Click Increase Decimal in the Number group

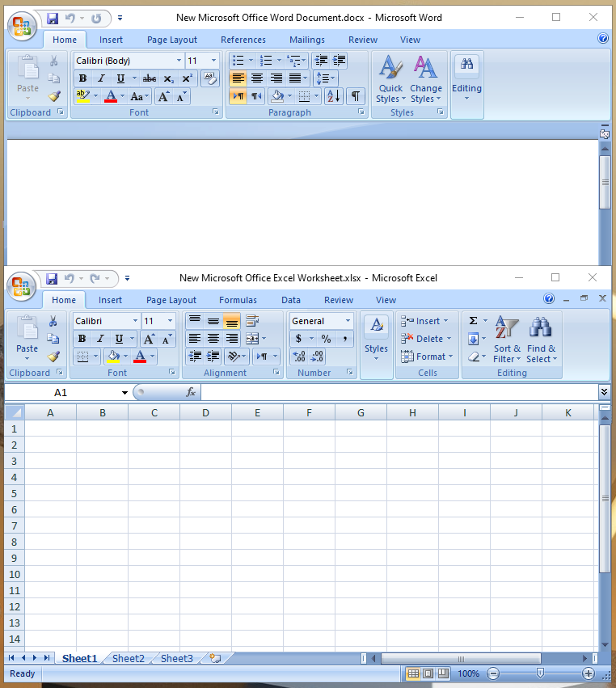point(299,357)
